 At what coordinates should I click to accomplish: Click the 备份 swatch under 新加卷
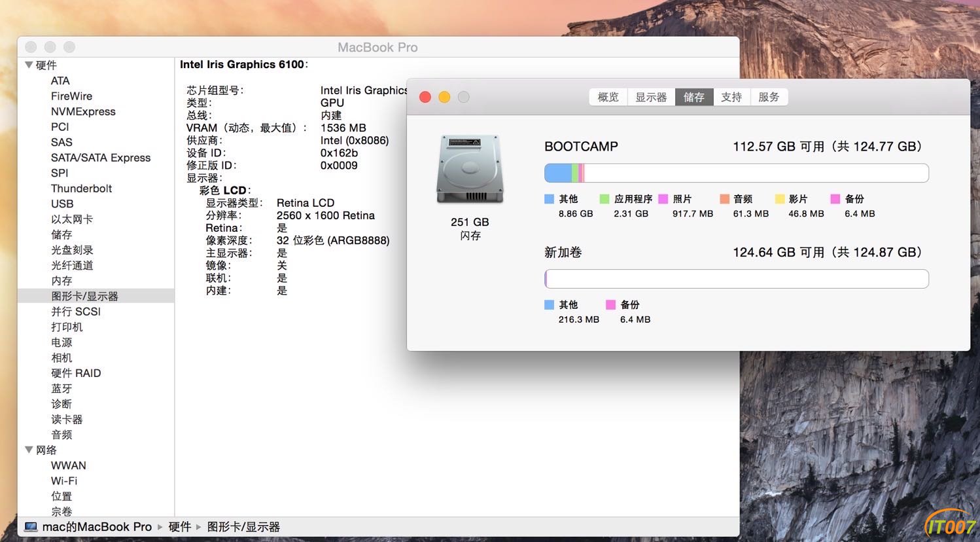point(610,305)
